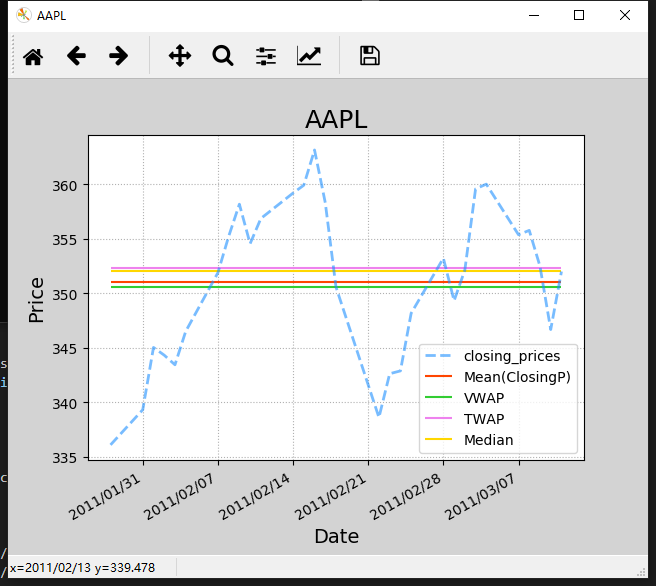Click the magenta TWAP line swatch in legend

[x=438, y=418]
